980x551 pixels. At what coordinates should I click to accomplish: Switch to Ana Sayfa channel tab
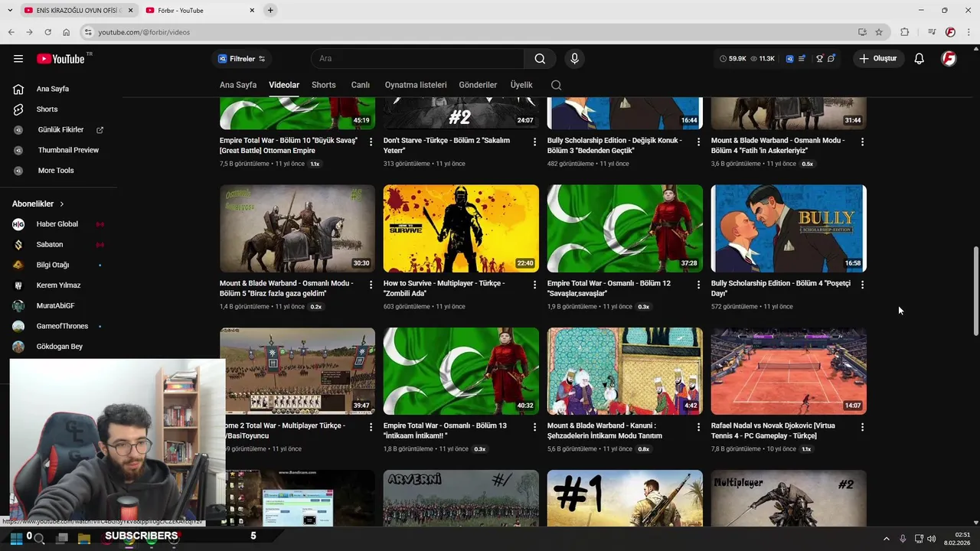pos(238,85)
